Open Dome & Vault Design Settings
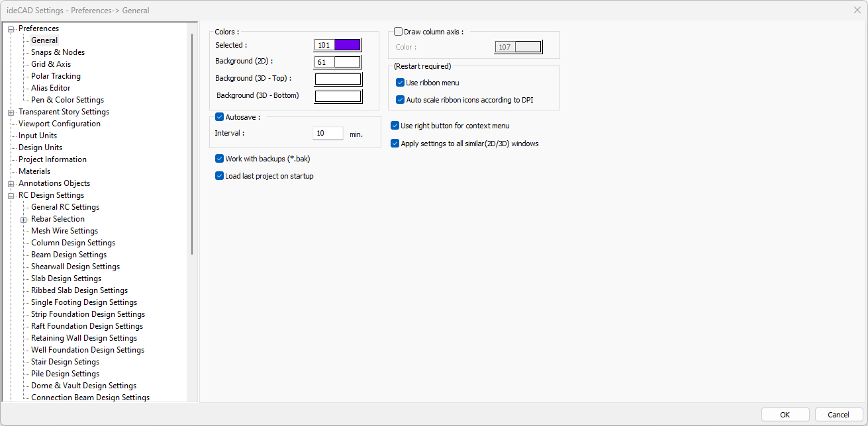Image resolution: width=868 pixels, height=426 pixels. click(x=83, y=386)
